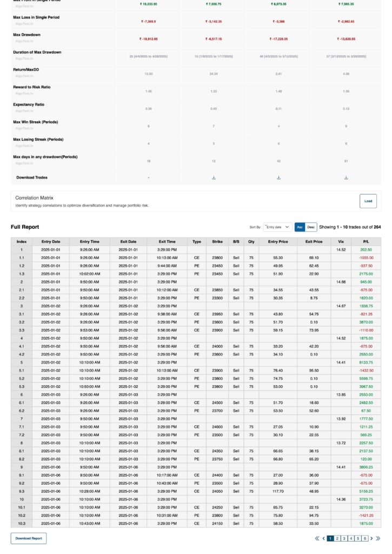Open page 1 of the trade report
The height and width of the screenshot is (554, 392).
330,538
